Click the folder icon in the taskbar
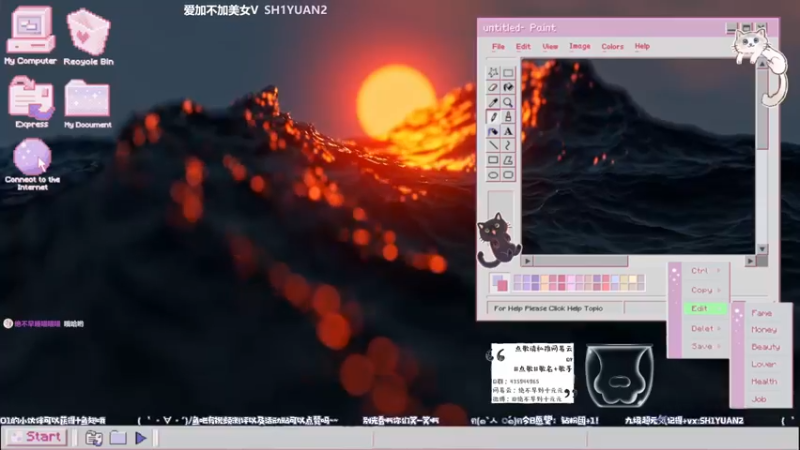The width and height of the screenshot is (800, 450). point(118,438)
